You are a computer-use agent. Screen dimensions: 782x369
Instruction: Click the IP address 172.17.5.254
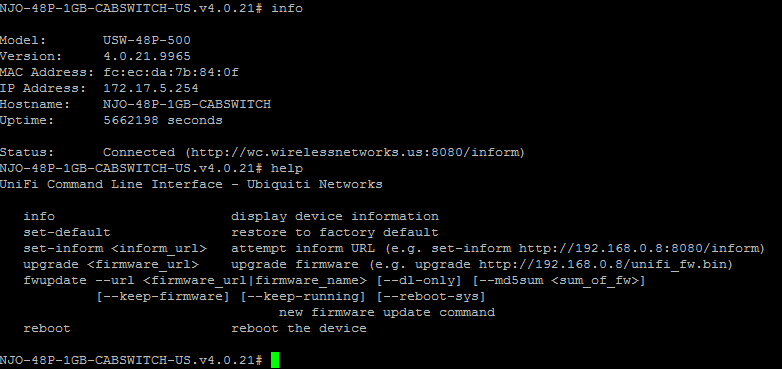(x=151, y=88)
